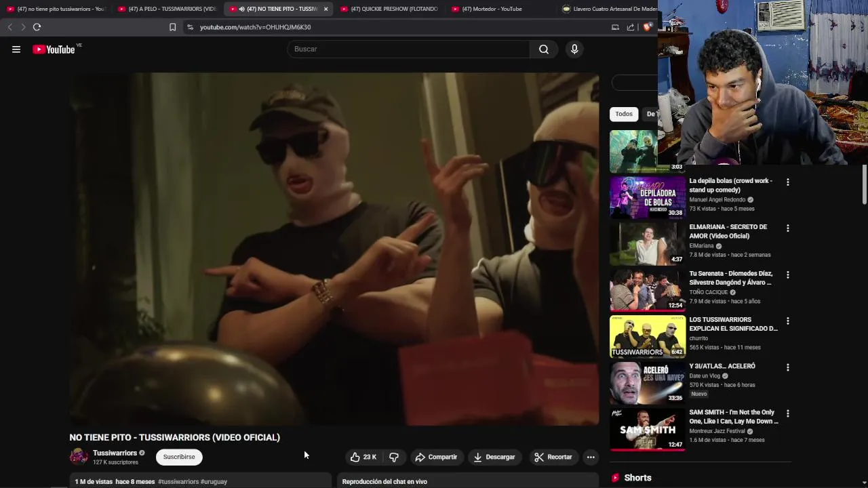Viewport: 868px width, 488px height.
Task: Switch to 'A PELO - TUSSIWARRIORS' tab
Action: (x=167, y=9)
